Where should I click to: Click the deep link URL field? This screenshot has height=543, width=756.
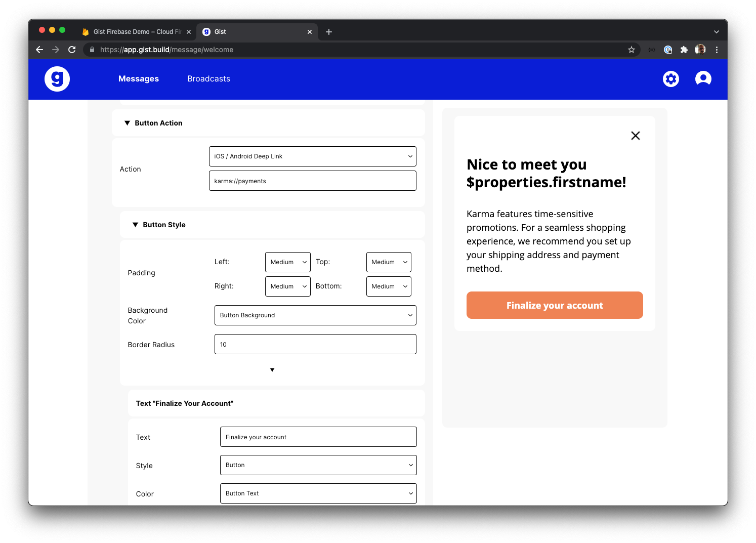pos(313,181)
